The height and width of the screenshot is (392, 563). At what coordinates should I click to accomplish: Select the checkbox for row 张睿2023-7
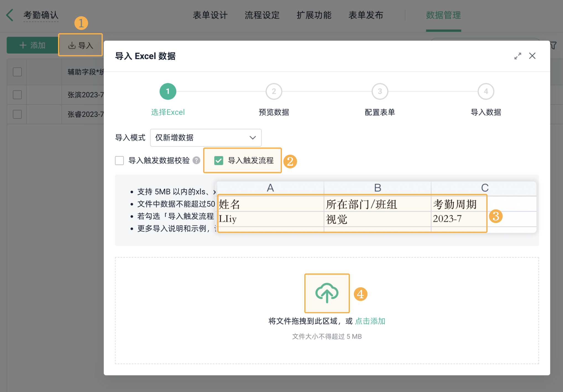17,114
